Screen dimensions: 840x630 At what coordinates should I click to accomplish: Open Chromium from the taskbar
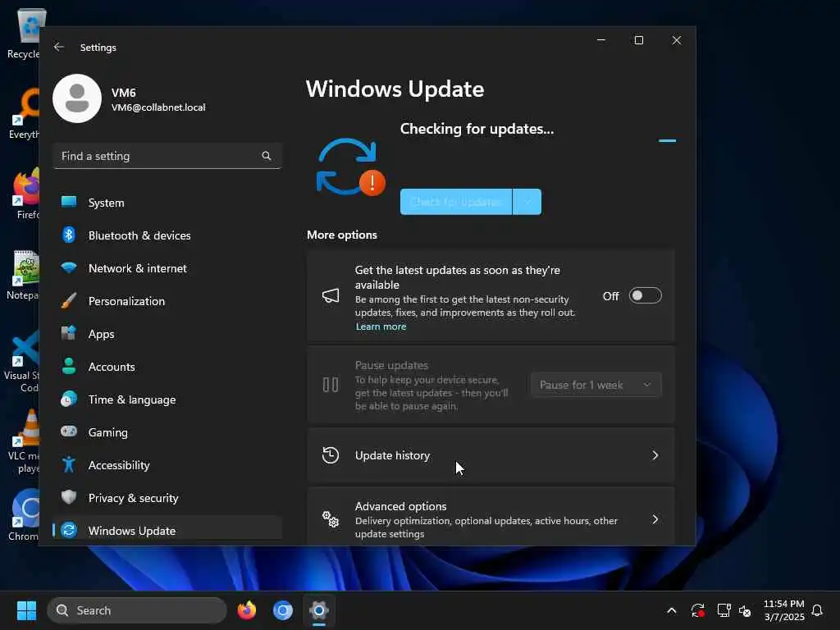click(283, 610)
